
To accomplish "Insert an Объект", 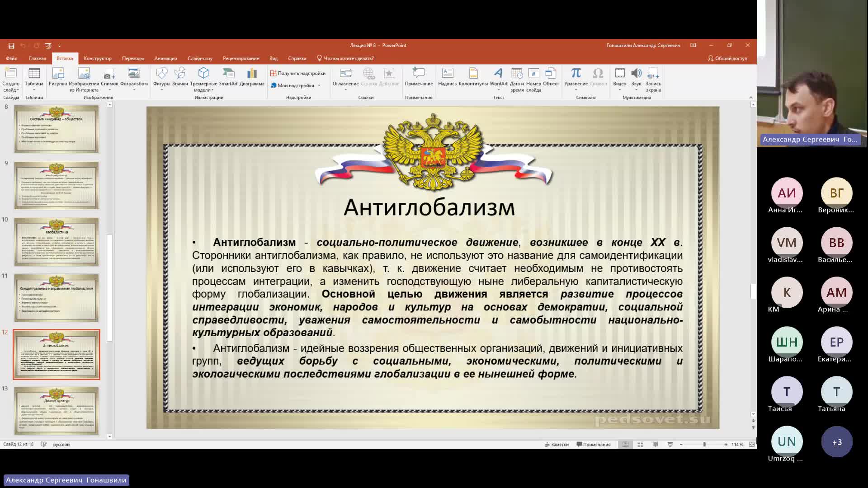I will point(551,77).
